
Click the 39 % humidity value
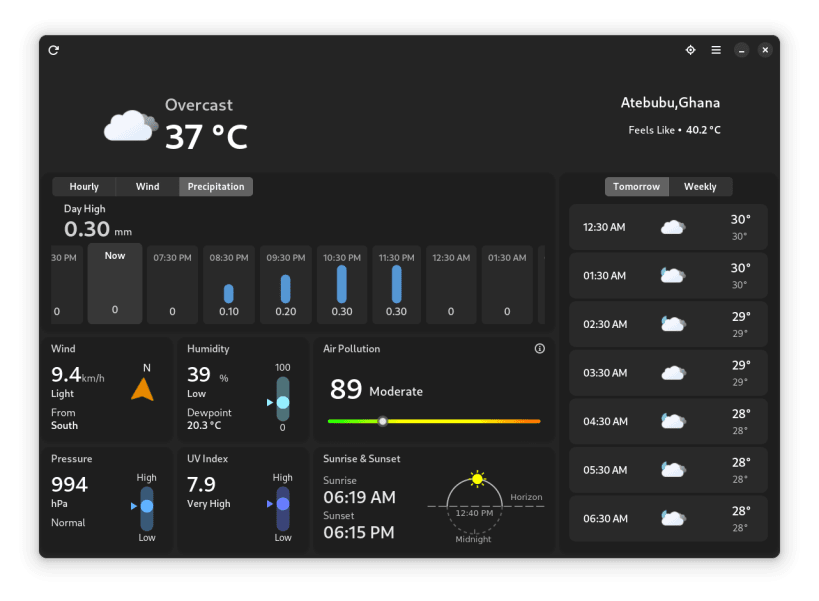(x=207, y=375)
